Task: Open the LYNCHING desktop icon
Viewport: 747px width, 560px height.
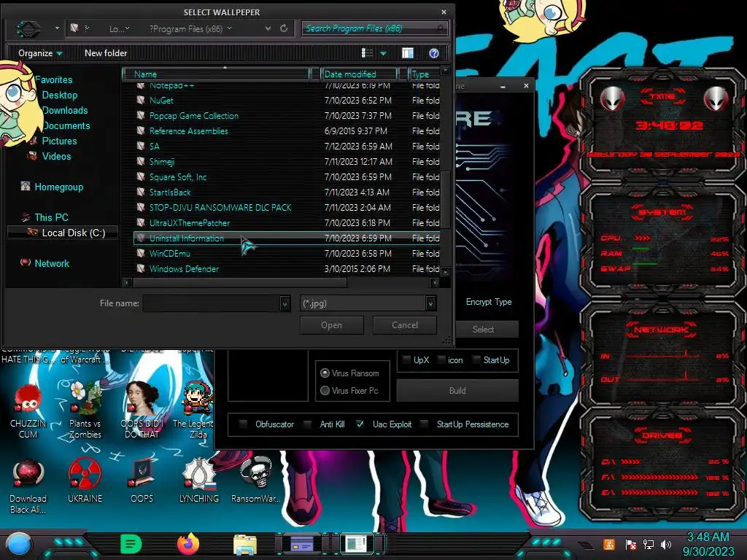Action: click(199, 481)
